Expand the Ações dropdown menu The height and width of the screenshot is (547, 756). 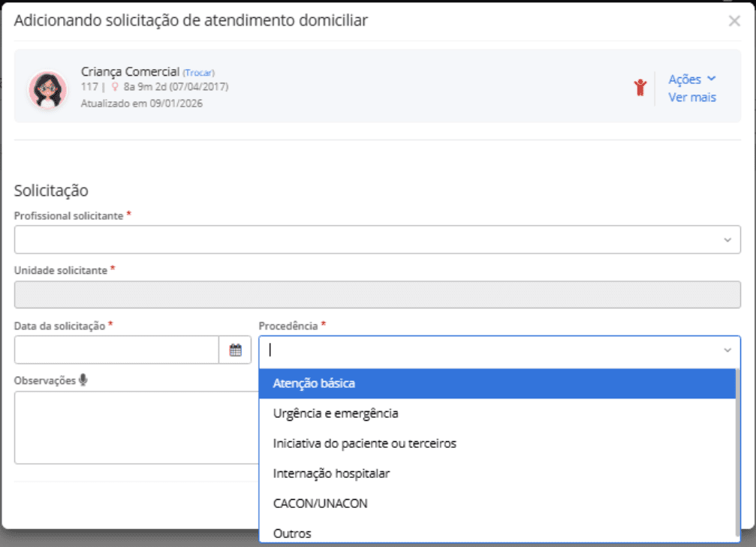coord(691,80)
